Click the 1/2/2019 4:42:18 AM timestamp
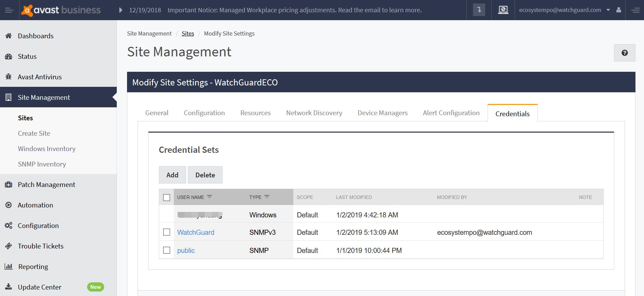The image size is (644, 296). click(x=367, y=215)
